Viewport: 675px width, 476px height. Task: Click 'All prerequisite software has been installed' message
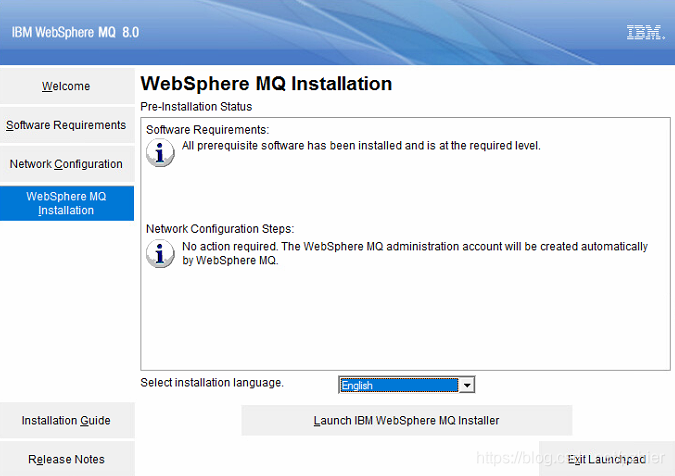point(361,146)
